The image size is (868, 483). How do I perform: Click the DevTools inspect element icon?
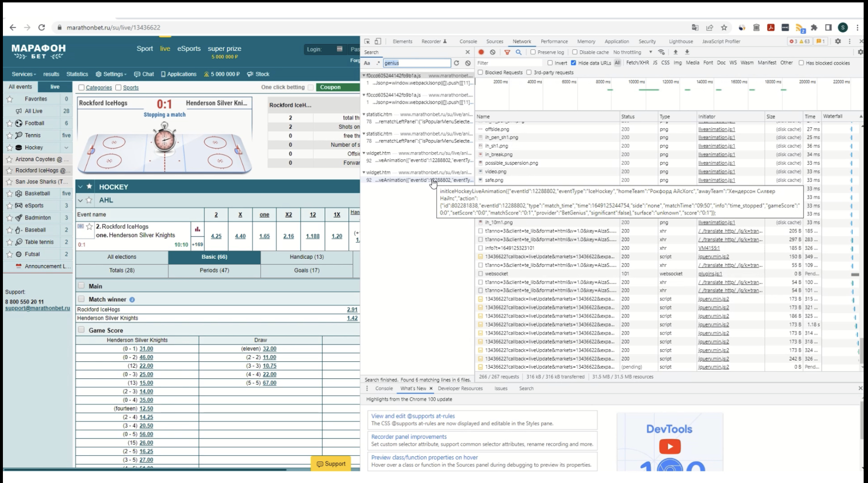(367, 41)
